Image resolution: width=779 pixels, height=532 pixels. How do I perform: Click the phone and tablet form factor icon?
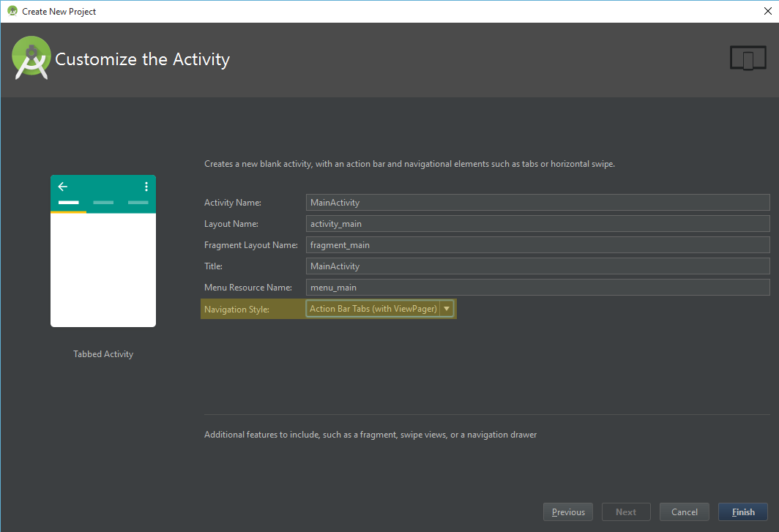click(x=748, y=59)
